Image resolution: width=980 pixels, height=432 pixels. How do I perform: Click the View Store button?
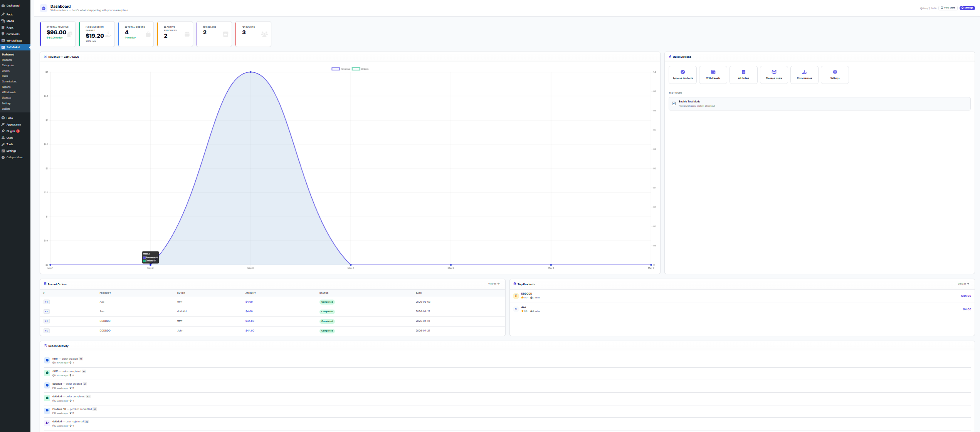[x=948, y=8]
